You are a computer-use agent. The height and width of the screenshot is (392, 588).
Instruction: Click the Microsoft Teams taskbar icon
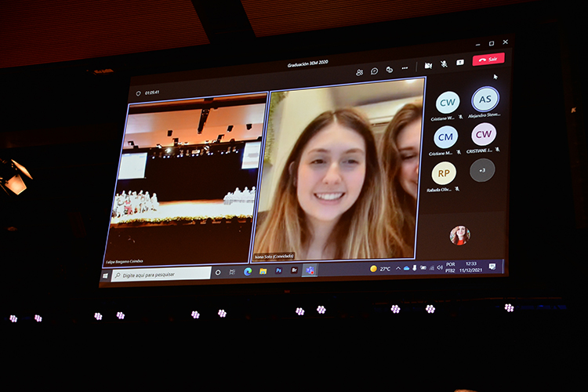click(x=310, y=270)
